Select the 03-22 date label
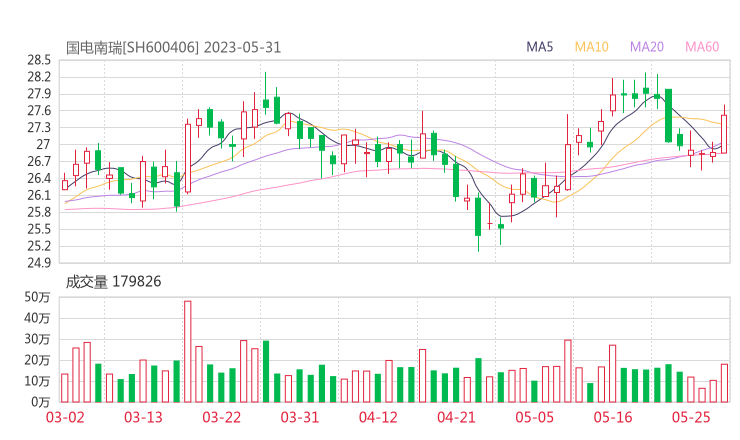The image size is (740, 440). pos(222,417)
